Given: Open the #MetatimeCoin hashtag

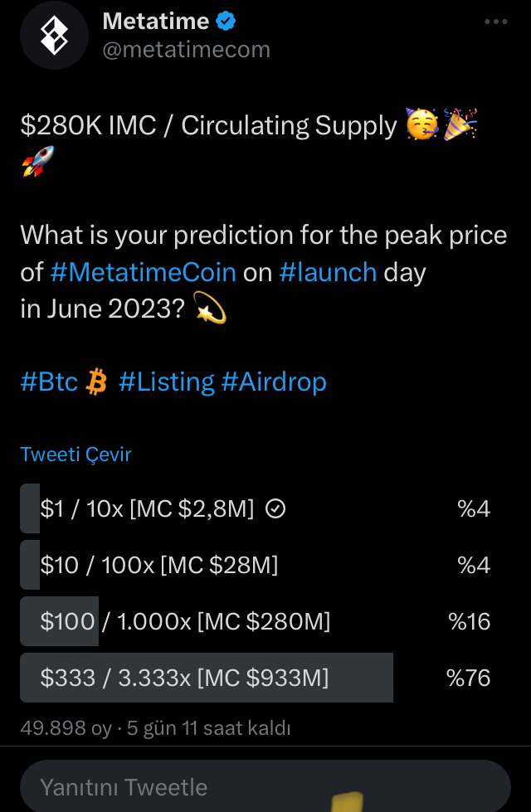Looking at the screenshot, I should (x=143, y=272).
